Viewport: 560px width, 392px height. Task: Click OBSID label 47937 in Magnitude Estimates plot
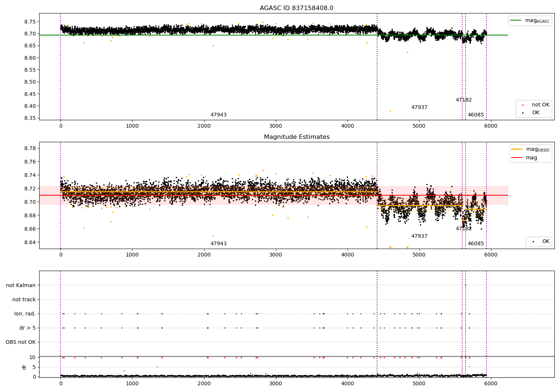click(x=419, y=236)
